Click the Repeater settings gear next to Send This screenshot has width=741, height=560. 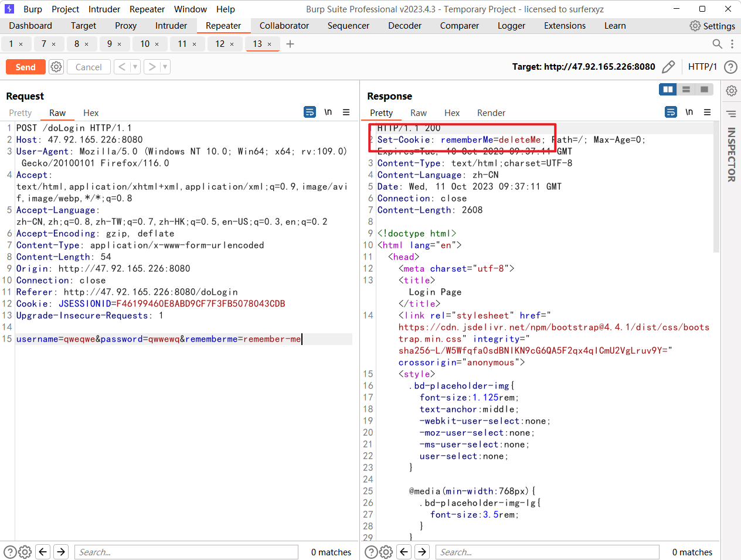click(56, 67)
